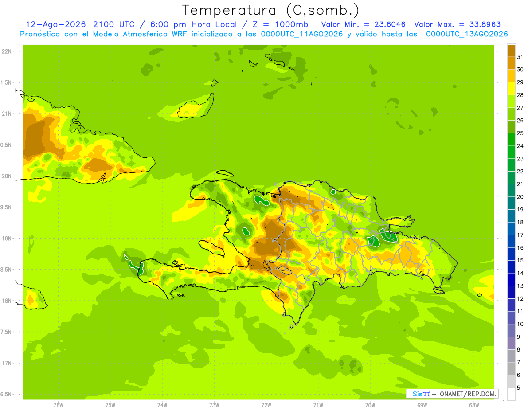Click "Valor Min. = 23.6046"
This screenshot has width=532, height=411.
point(364,24)
